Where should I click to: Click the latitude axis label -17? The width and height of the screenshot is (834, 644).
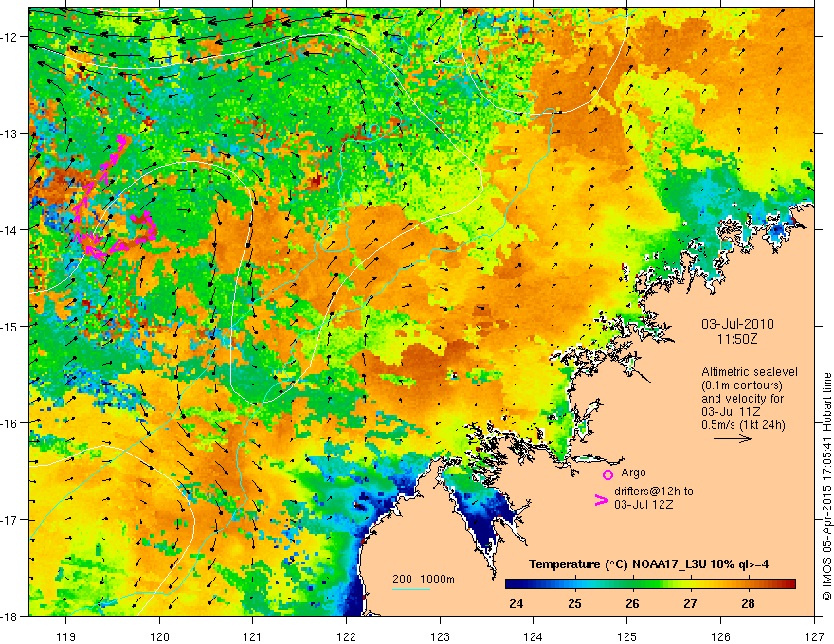[10, 520]
